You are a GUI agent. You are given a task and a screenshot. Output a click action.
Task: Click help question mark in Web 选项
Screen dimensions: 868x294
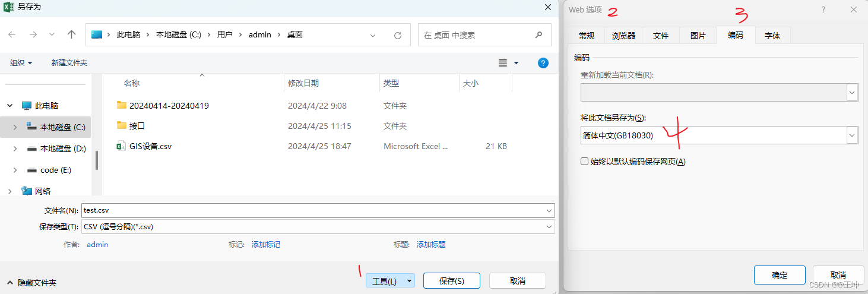pyautogui.click(x=823, y=10)
